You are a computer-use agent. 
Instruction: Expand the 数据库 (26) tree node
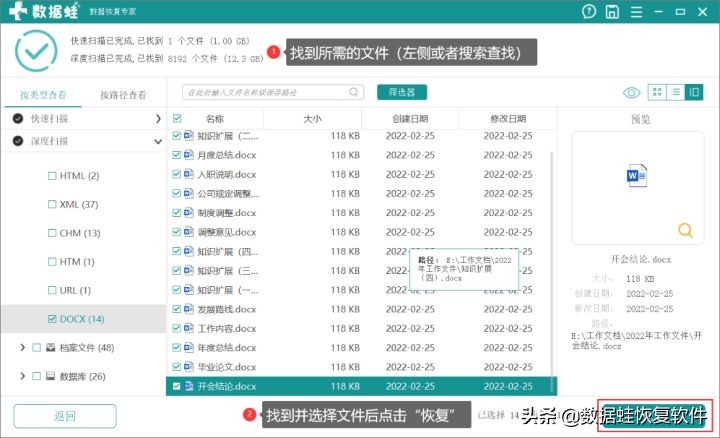22,376
